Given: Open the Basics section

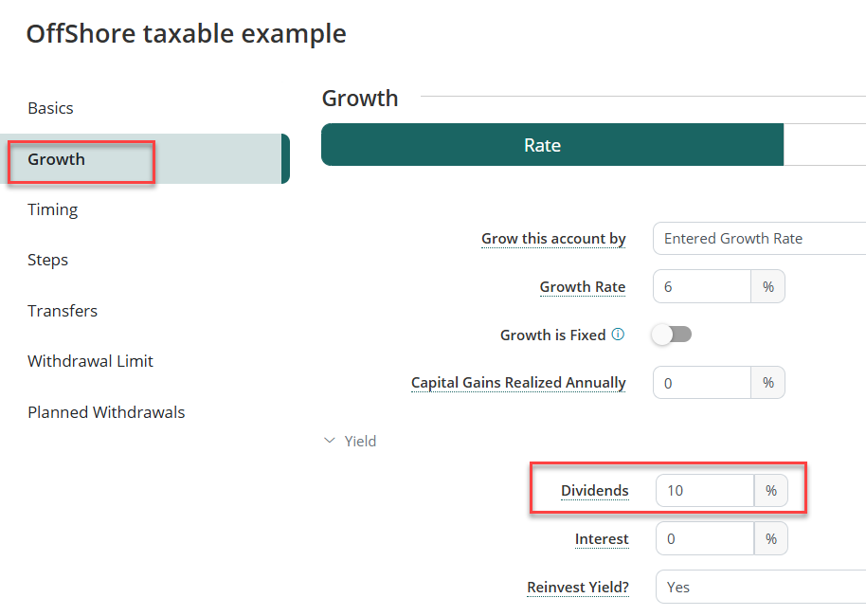Looking at the screenshot, I should click(50, 108).
